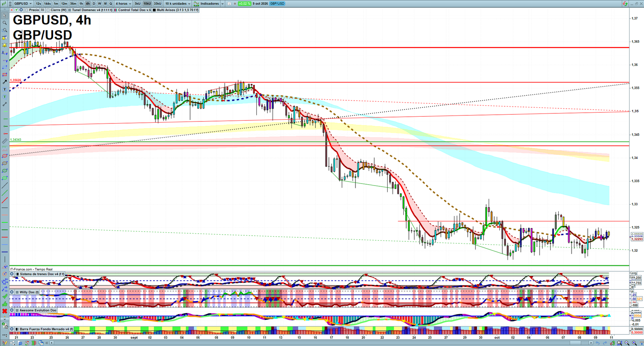Viewport: 644px width, 346px height.
Task: Open the 4 horas timeframe dropdown
Action: tap(124, 4)
